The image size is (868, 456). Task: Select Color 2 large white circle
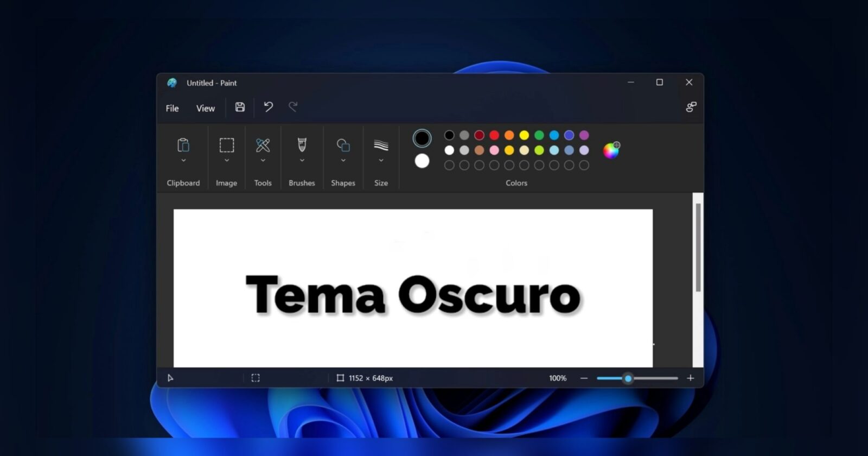tap(422, 161)
